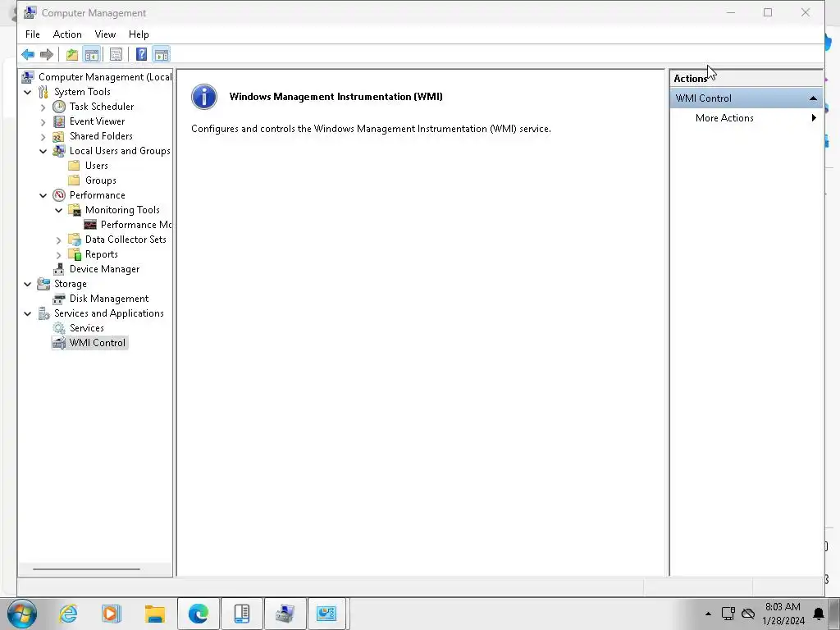Image resolution: width=840 pixels, height=630 pixels.
Task: Click the Reports folder icon
Action: pyautogui.click(x=75, y=254)
